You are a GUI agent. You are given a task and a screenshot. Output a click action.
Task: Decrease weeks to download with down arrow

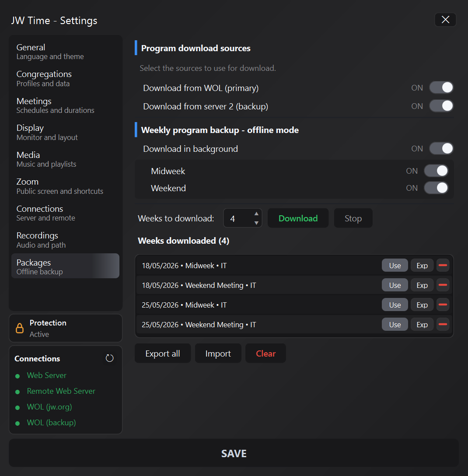[256, 223]
